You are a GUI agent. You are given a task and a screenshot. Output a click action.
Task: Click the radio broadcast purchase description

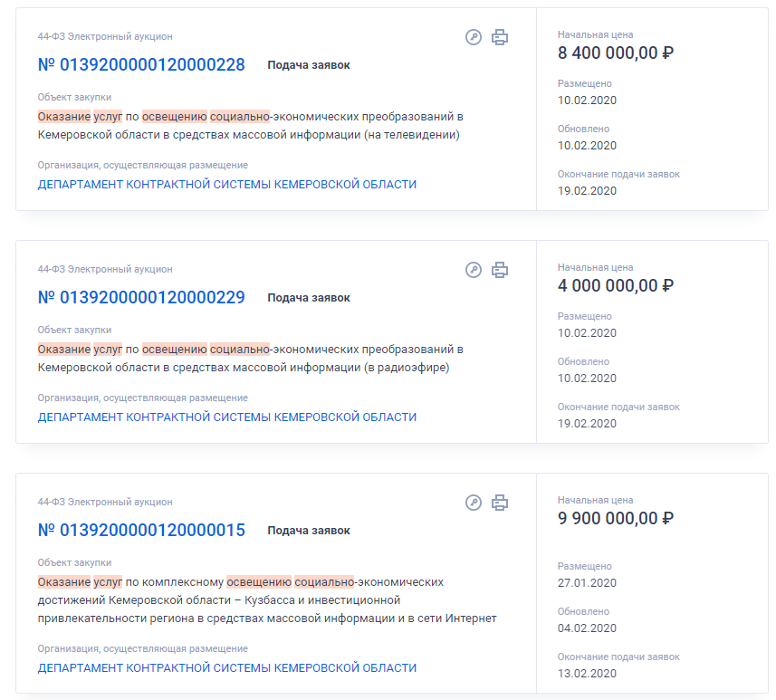click(x=251, y=359)
